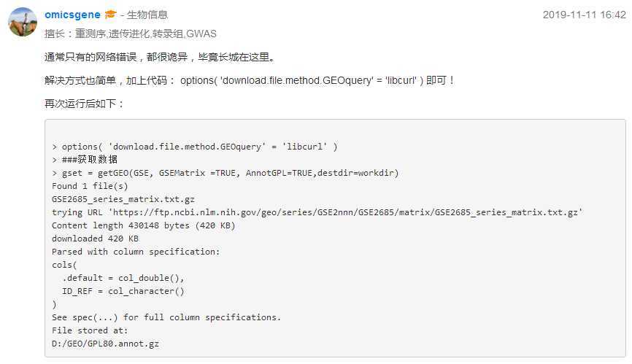Click the 生物信息 label beside the username
Image resolution: width=632 pixels, height=364 pixels.
[147, 15]
